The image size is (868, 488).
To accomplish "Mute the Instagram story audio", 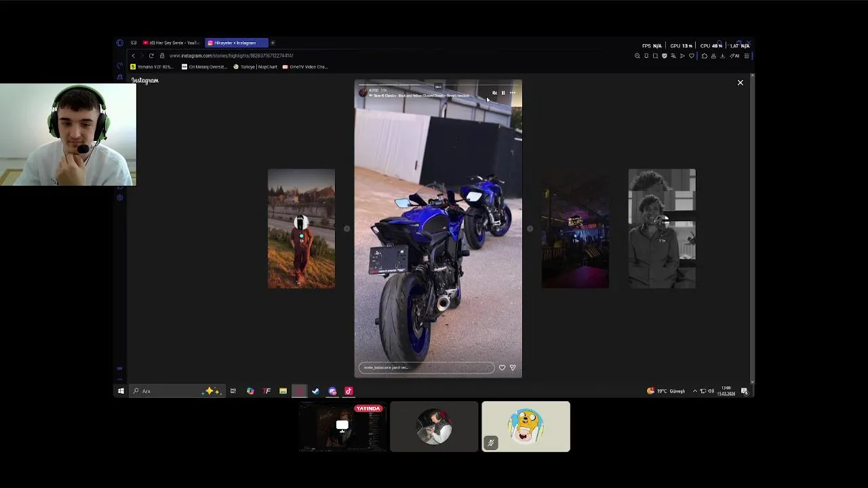I will pos(494,93).
